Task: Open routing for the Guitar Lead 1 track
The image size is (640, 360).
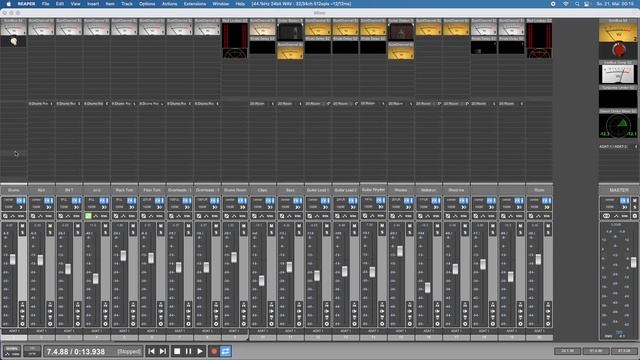Action: click(x=326, y=207)
